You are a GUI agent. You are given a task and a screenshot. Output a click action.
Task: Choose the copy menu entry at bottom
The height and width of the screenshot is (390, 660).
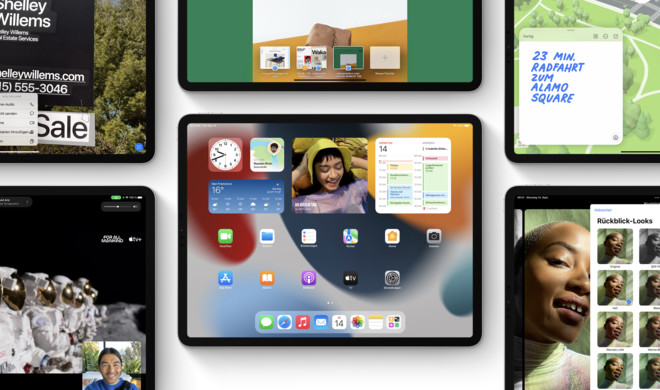click(18, 141)
